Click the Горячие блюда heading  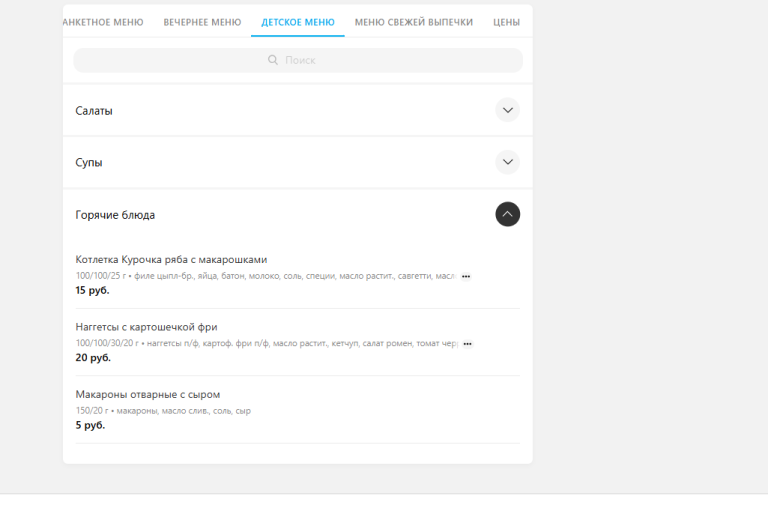pyautogui.click(x=115, y=215)
